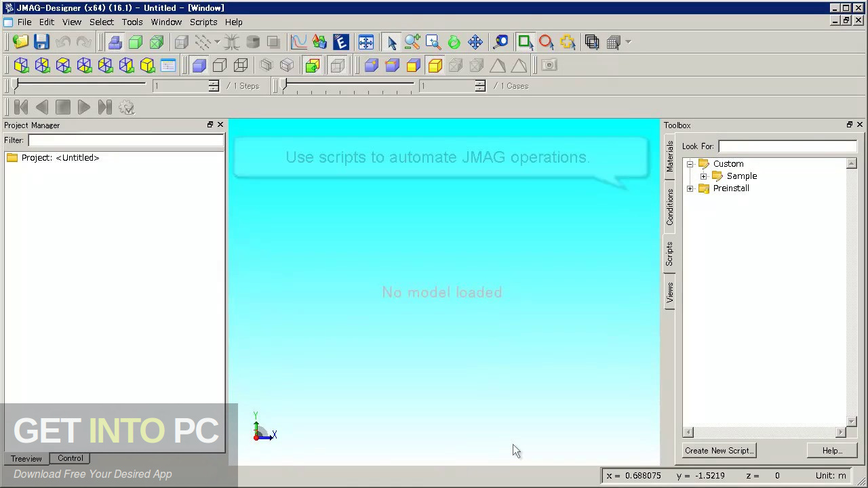Toggle solid shaded blue cube display
This screenshot has height=488, width=868.
pyautogui.click(x=199, y=65)
